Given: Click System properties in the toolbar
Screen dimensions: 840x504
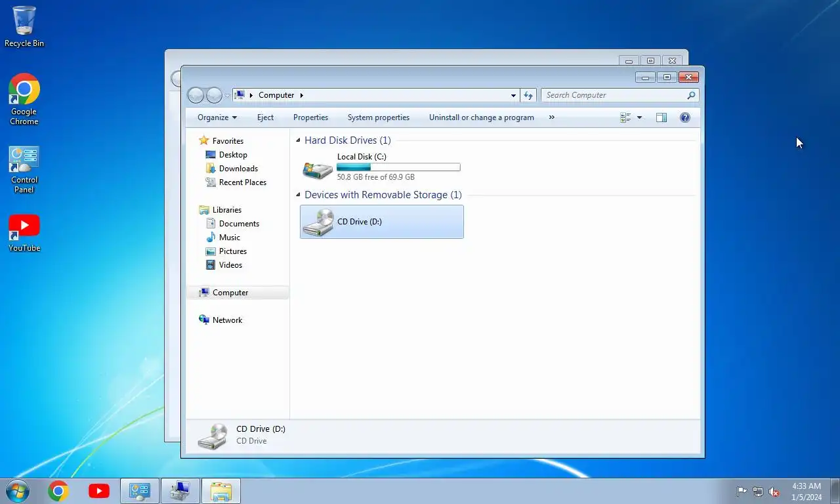Looking at the screenshot, I should coord(379,117).
